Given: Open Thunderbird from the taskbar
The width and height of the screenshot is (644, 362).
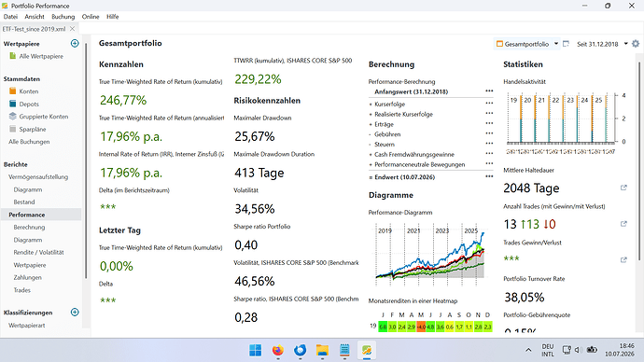Looking at the screenshot, I should click(301, 350).
